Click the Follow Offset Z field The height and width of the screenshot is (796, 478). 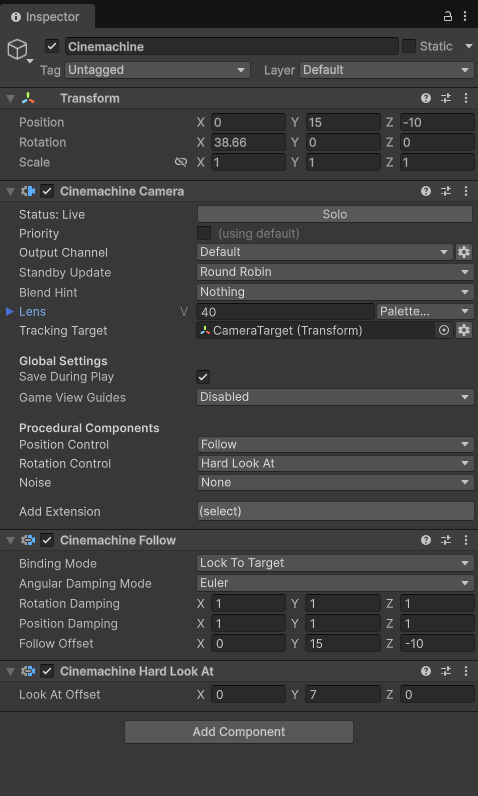(x=437, y=643)
